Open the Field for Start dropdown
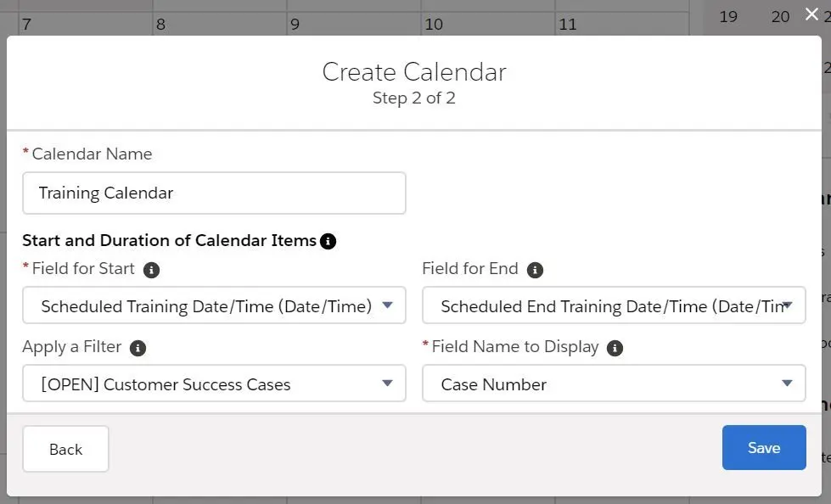Image resolution: width=831 pixels, height=504 pixels. [x=214, y=305]
